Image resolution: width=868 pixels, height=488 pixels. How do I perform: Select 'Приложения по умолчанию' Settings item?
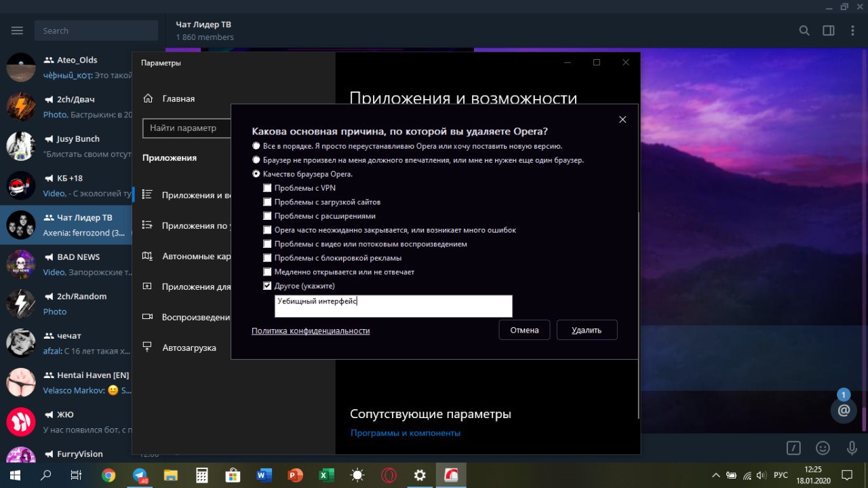tap(183, 226)
